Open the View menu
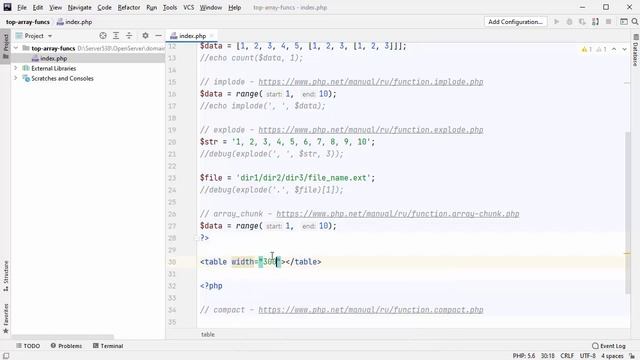Image resolution: width=640 pixels, height=360 pixels. 56,7
